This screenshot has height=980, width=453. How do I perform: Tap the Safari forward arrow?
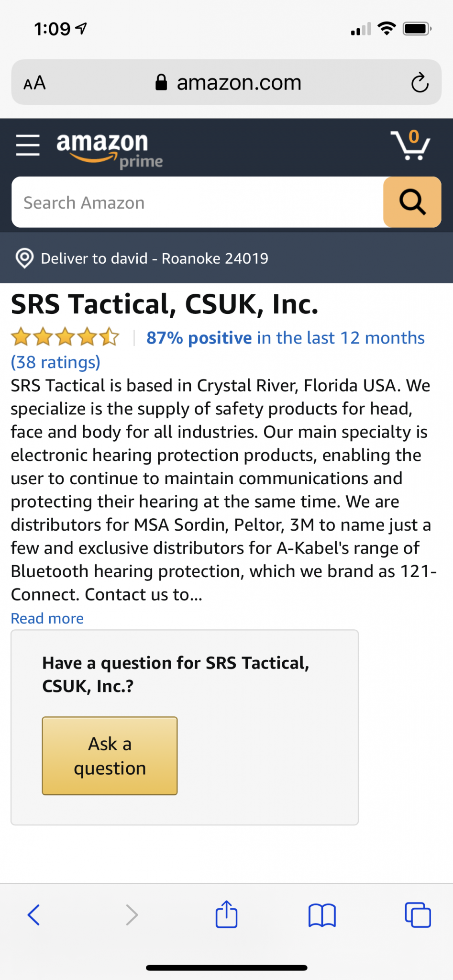coord(132,915)
